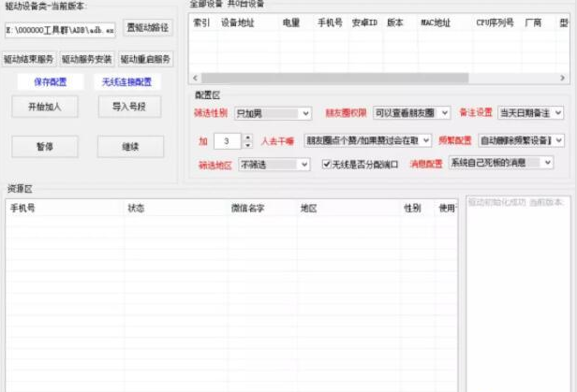Viewport: 577px width, 392px height.
Task: Increase the 加 count with the up arrow
Action: (247, 137)
